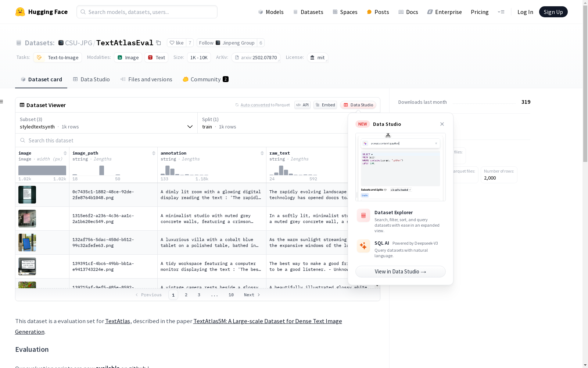The width and height of the screenshot is (588, 368).
Task: Open thumbnail for row 0c7435c1-1882-48ce-92de
Action: pyautogui.click(x=27, y=195)
